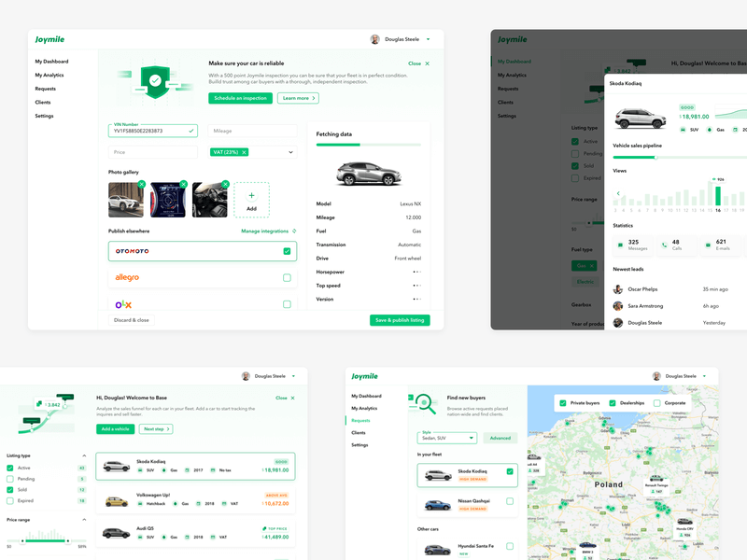
Task: Click the Messages statistics icon
Action: coord(620,245)
